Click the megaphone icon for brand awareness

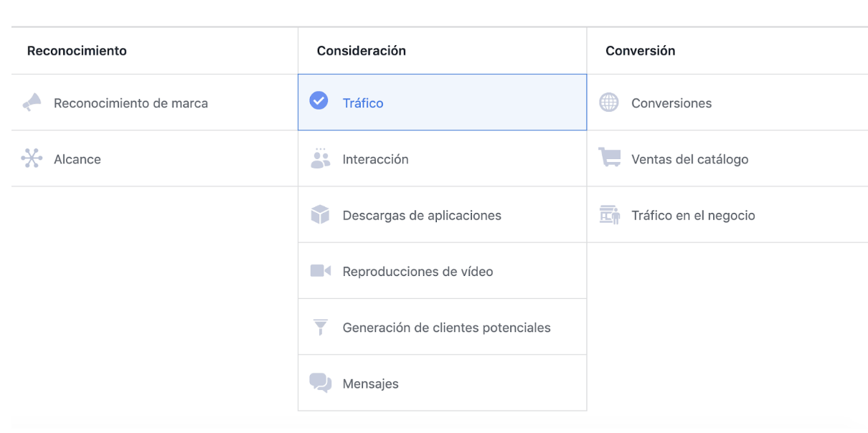coord(32,103)
